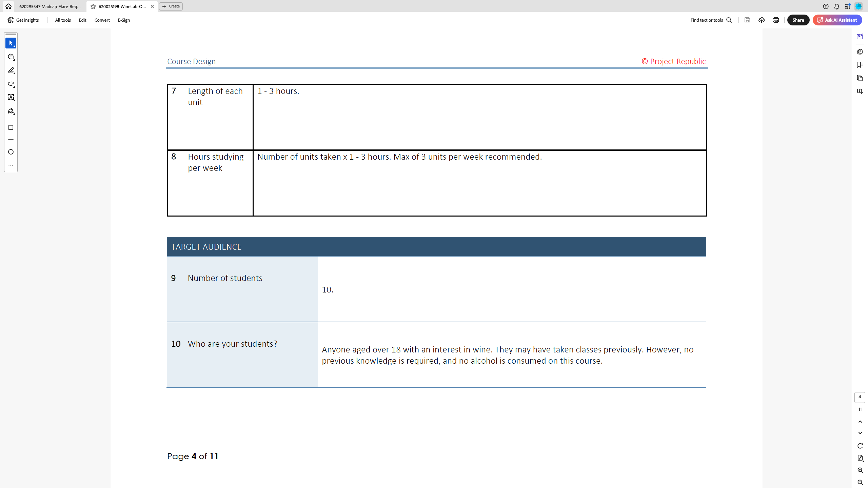Screen dimensions: 868x488
Task: Open the bookmarks panel icon
Action: (x=860, y=65)
